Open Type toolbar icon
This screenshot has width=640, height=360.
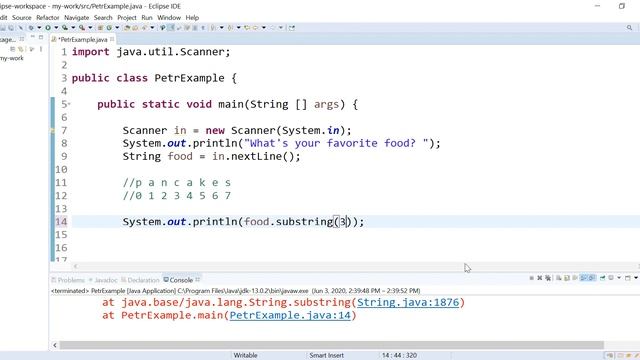point(127,28)
